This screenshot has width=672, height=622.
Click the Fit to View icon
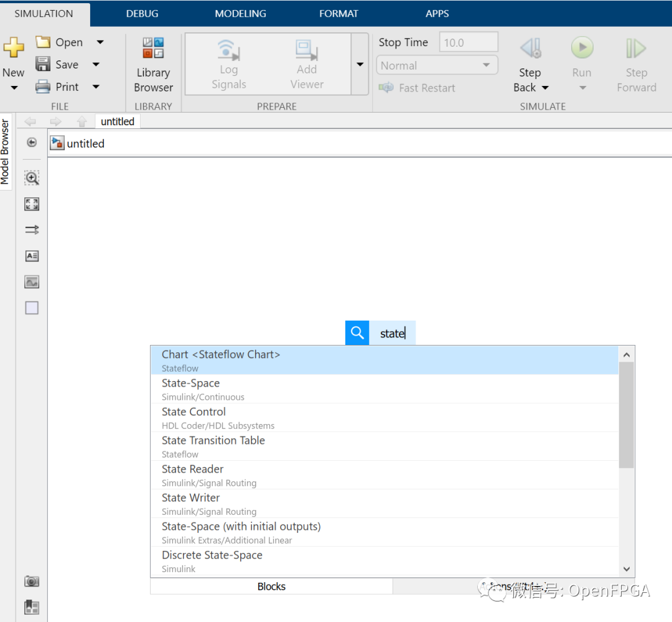pos(32,204)
